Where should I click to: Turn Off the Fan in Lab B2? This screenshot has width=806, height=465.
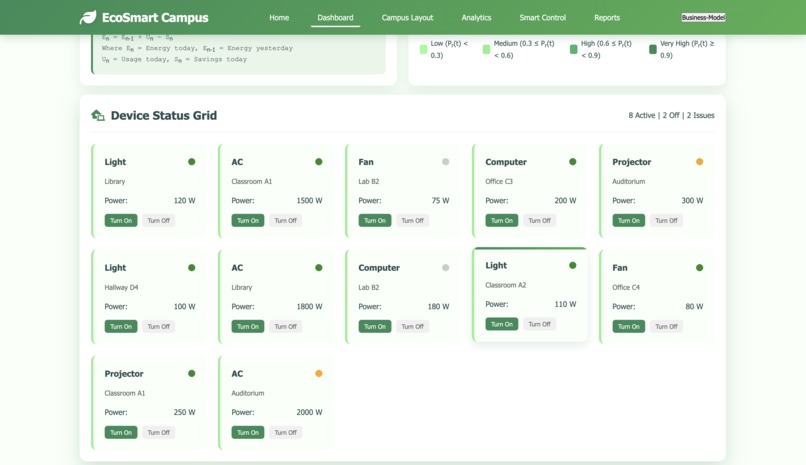[412, 220]
